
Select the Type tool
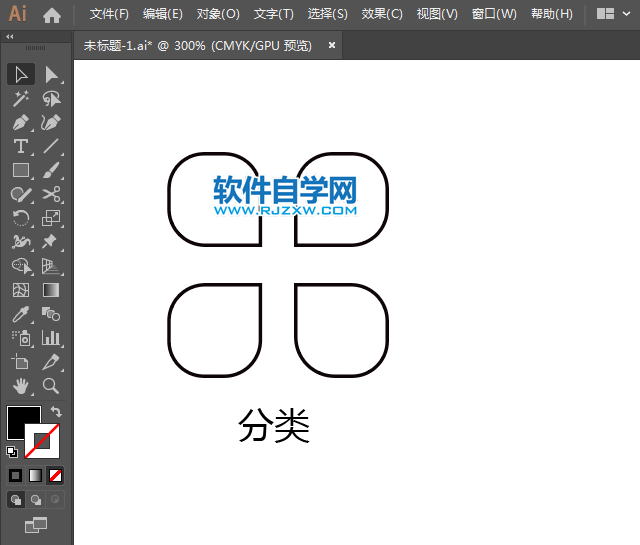tap(20, 147)
